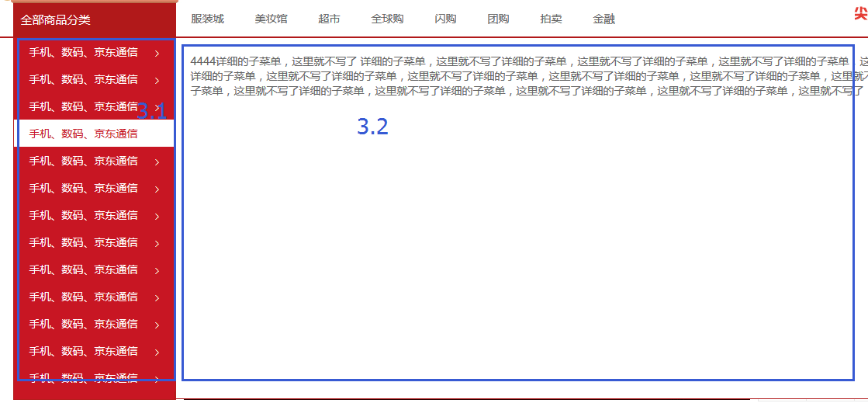Click 闪购 in the top navigation
Screen dimensions: 868x403
[x=445, y=19]
